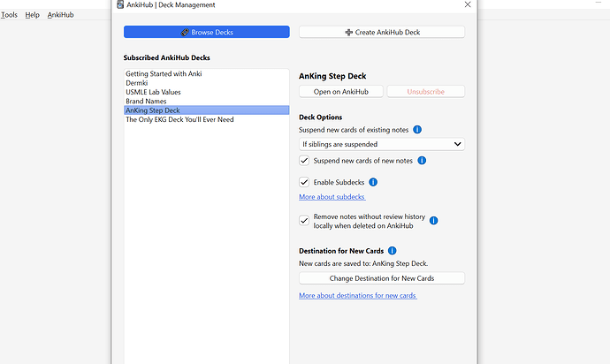Click info icon beside Destination for New Cards
This screenshot has height=364, width=610.
point(392,251)
